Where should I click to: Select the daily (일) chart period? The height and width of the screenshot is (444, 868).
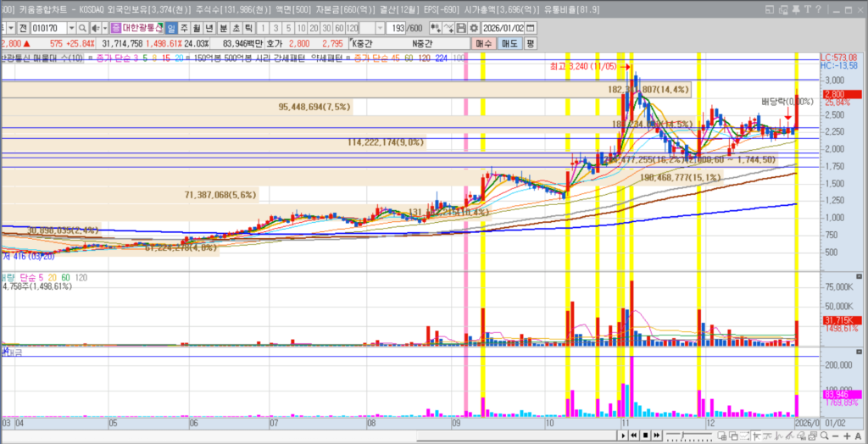coord(170,28)
